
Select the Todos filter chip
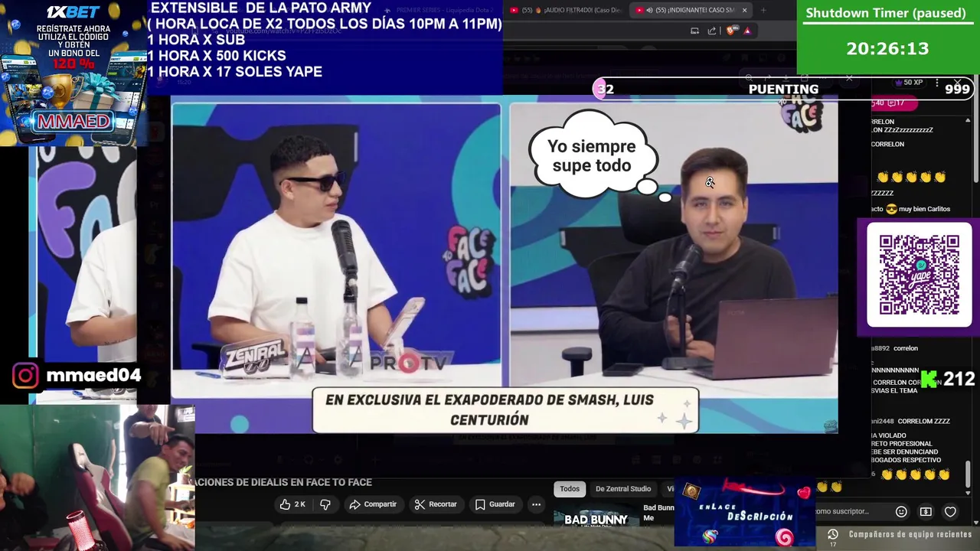570,489
